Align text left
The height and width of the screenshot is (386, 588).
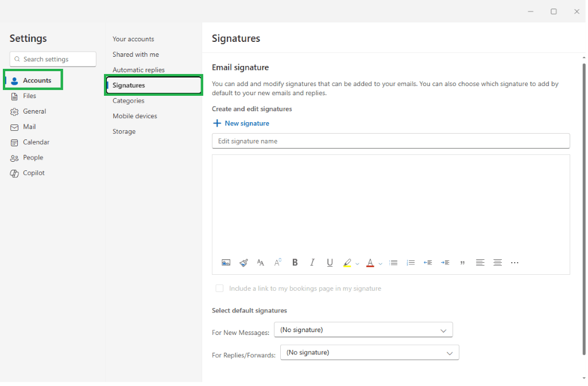(x=480, y=263)
